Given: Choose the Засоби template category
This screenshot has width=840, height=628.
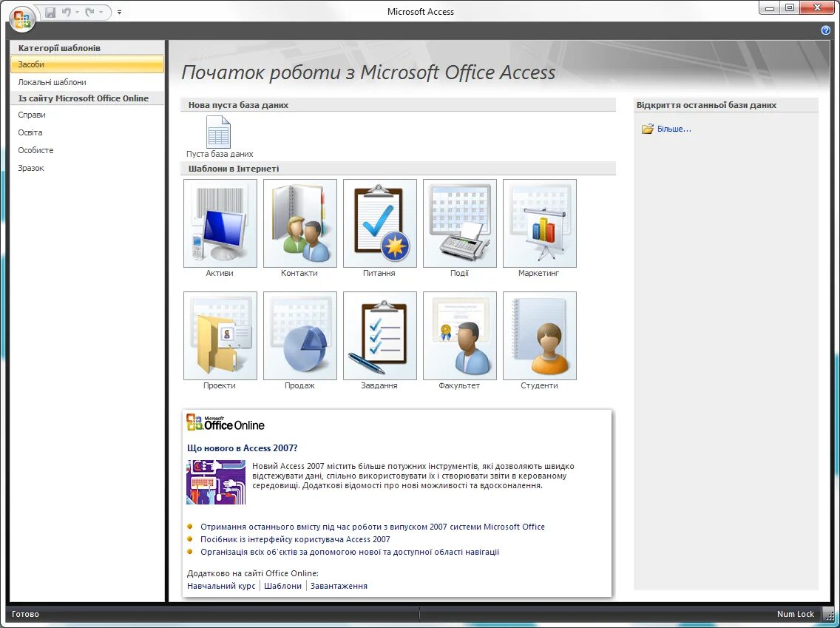Looking at the screenshot, I should pos(87,64).
